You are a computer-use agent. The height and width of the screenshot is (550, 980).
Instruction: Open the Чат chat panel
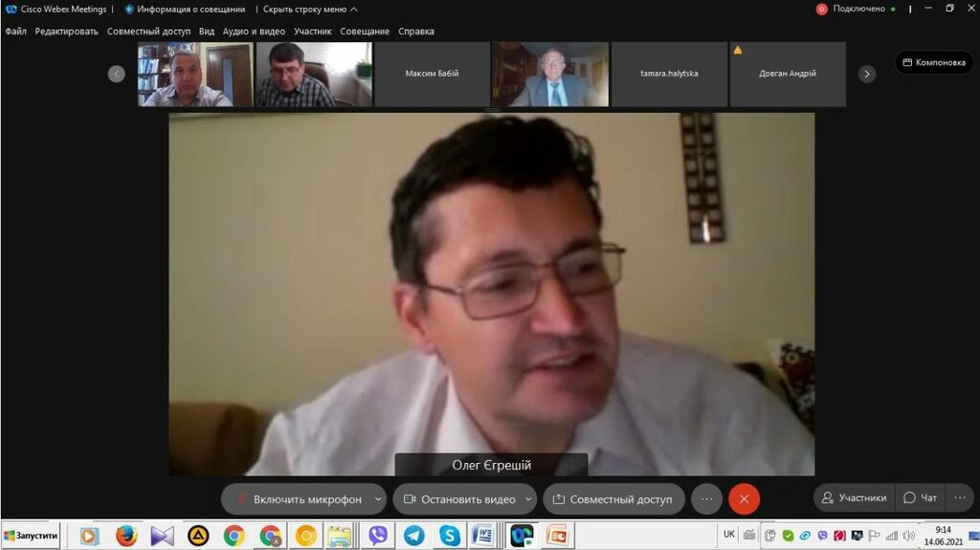(920, 497)
